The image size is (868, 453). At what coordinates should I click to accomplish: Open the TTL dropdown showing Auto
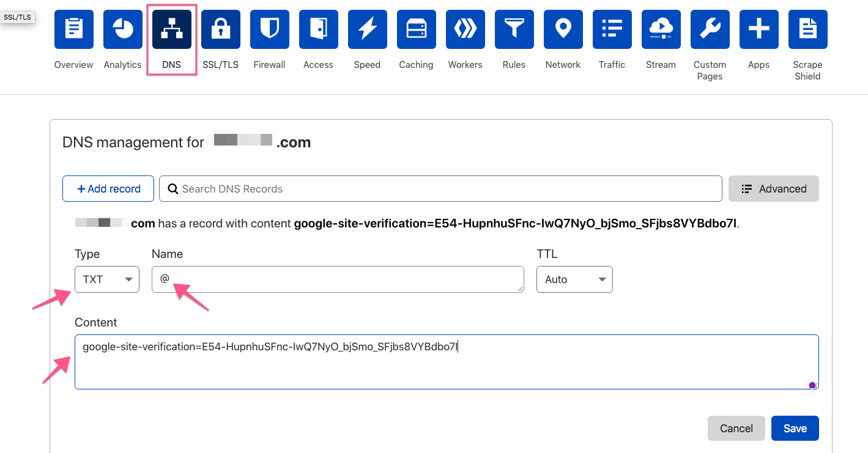(574, 279)
